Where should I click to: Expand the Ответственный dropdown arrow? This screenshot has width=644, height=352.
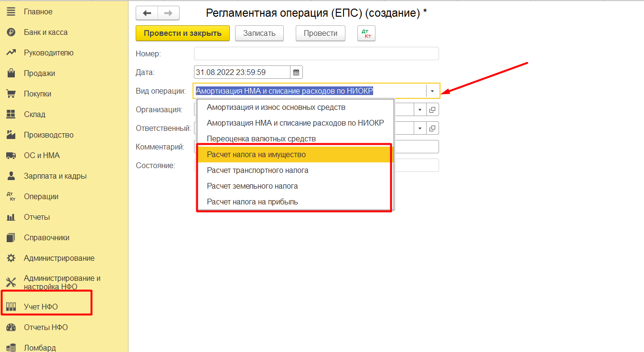click(419, 128)
